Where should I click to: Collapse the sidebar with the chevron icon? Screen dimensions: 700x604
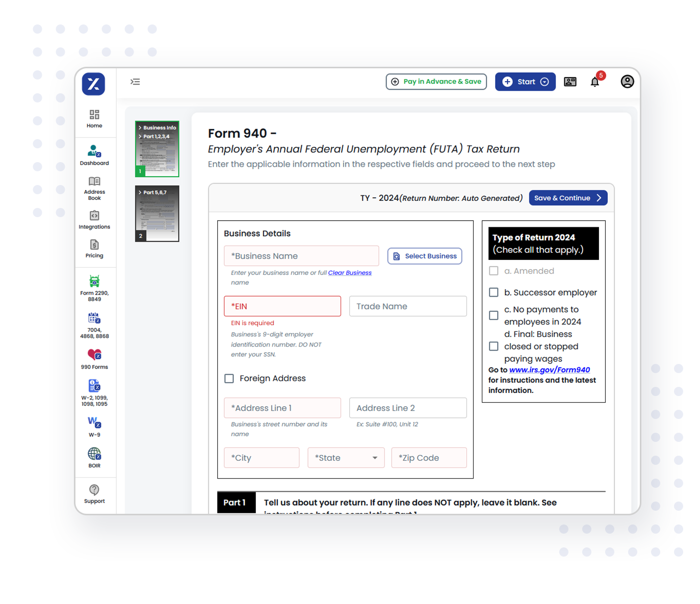(135, 82)
